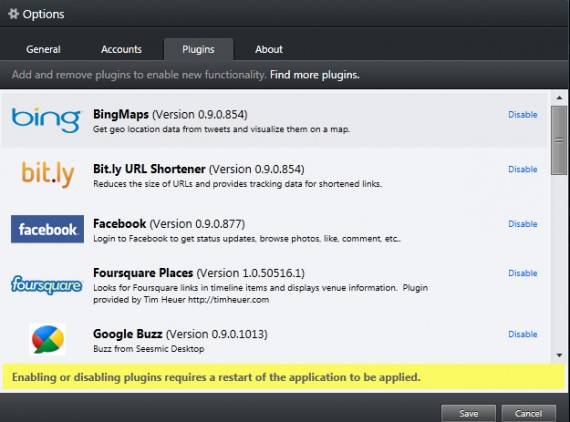Select the Facebook logo icon
The height and width of the screenshot is (422, 570).
pyautogui.click(x=47, y=229)
